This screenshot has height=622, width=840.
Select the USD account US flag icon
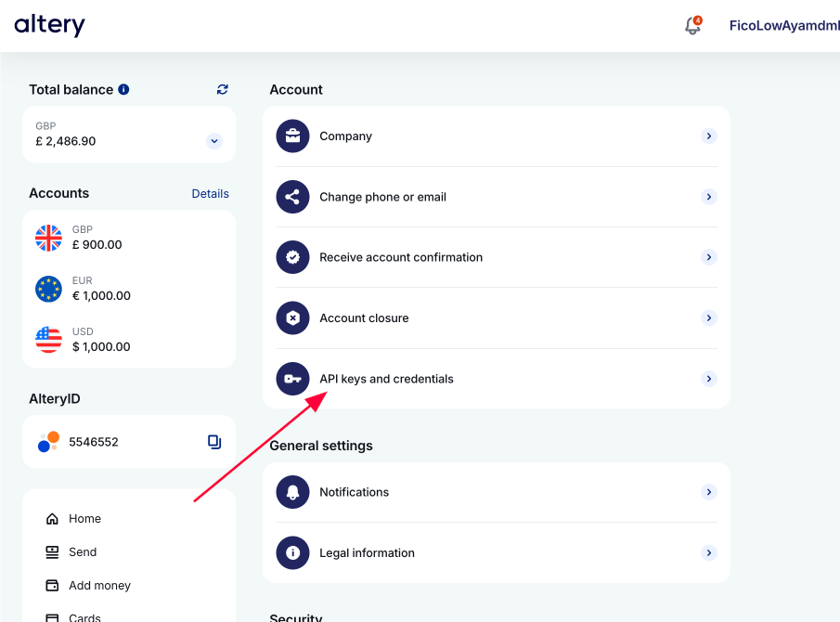tap(49, 340)
